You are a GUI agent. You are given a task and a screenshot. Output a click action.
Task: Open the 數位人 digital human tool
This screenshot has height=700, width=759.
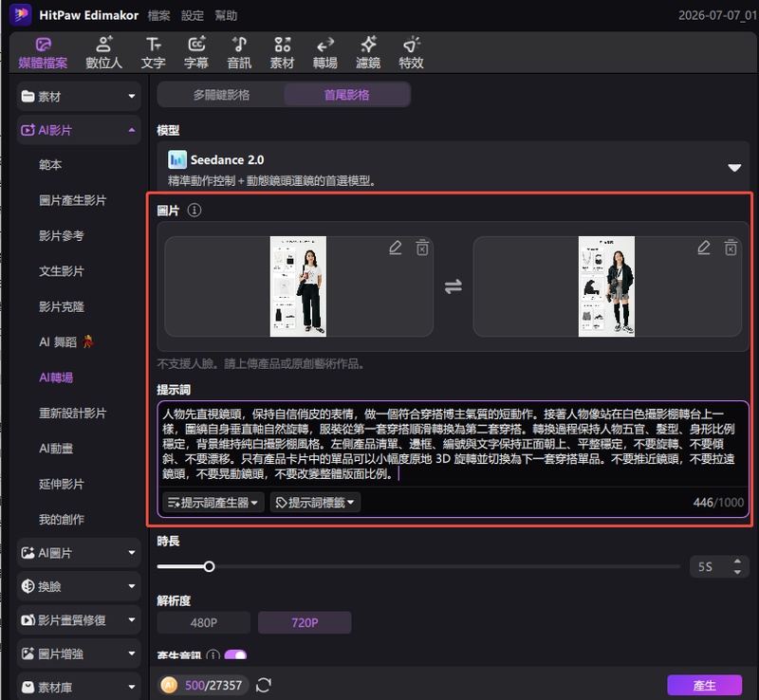(103, 53)
